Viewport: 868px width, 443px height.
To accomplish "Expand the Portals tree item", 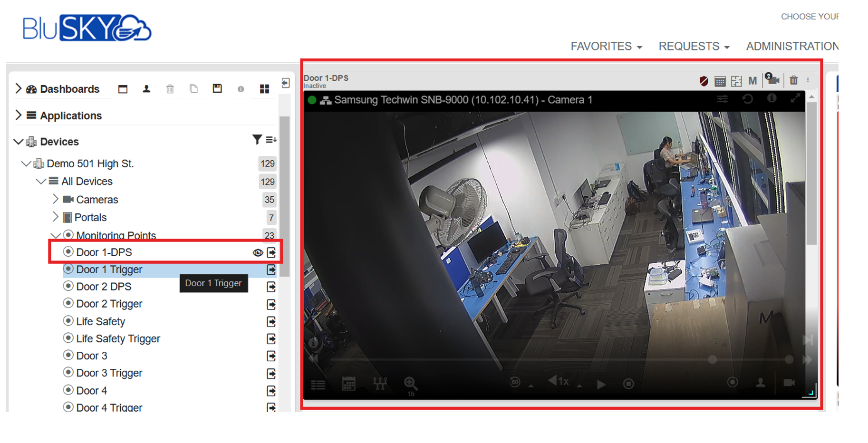I will [x=56, y=217].
